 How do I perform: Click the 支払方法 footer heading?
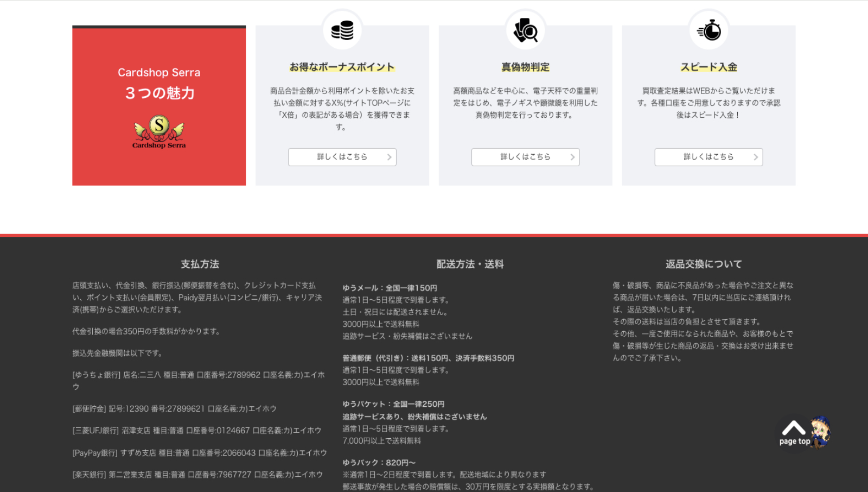pos(200,264)
